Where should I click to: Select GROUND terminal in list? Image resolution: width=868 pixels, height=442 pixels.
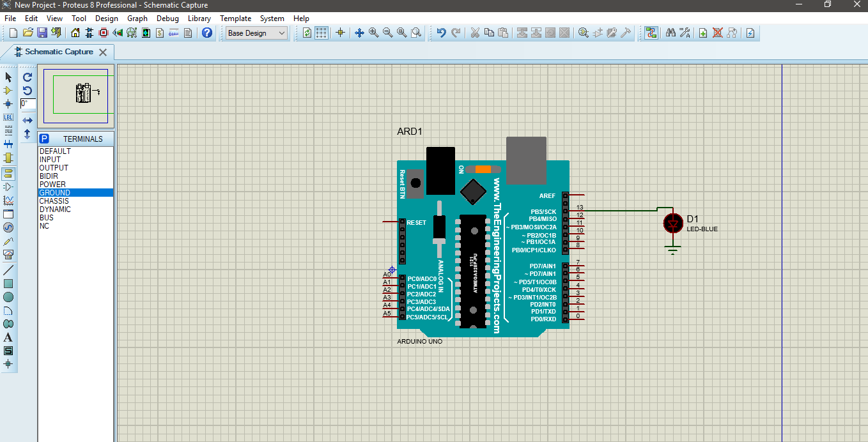coord(75,193)
